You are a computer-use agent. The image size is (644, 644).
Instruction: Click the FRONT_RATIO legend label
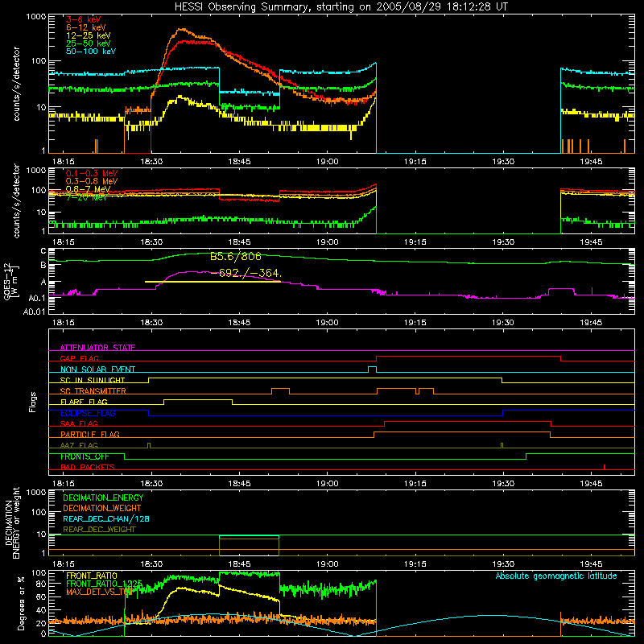click(92, 576)
